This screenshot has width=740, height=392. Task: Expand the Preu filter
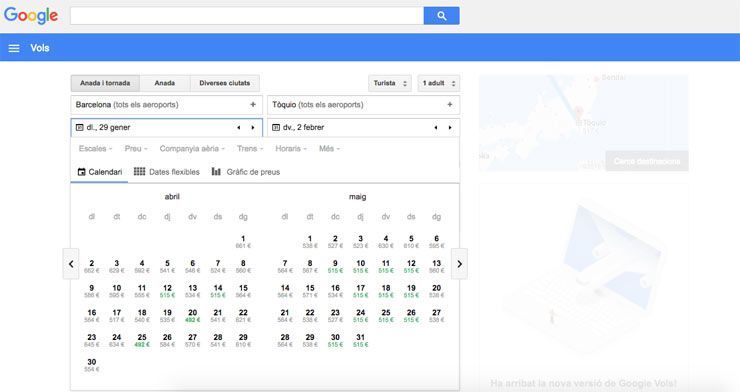136,149
